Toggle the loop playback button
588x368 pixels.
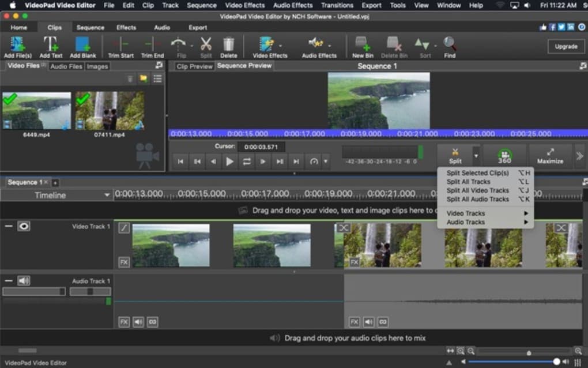click(x=247, y=162)
